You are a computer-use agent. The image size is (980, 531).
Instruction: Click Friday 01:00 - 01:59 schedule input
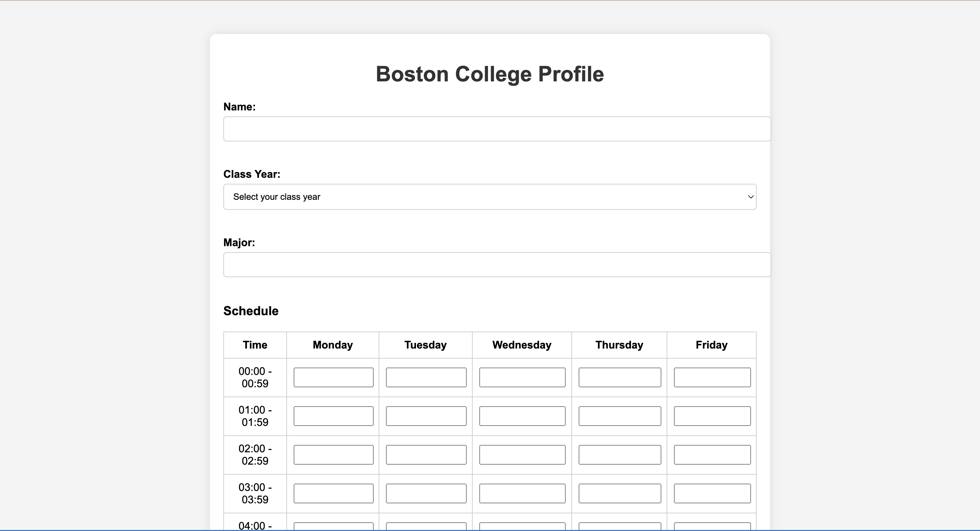[712, 416]
